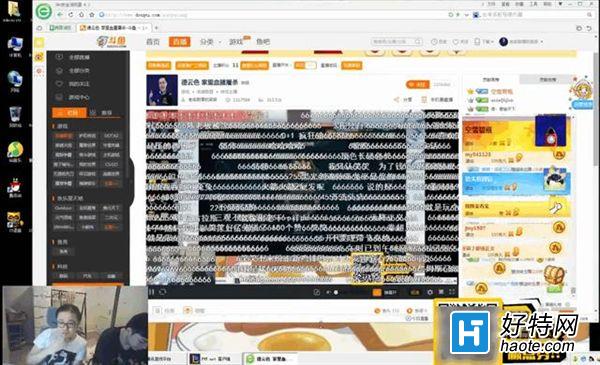Toggle the orange danmaku switch in player
The height and width of the screenshot is (365, 600).
point(377,292)
